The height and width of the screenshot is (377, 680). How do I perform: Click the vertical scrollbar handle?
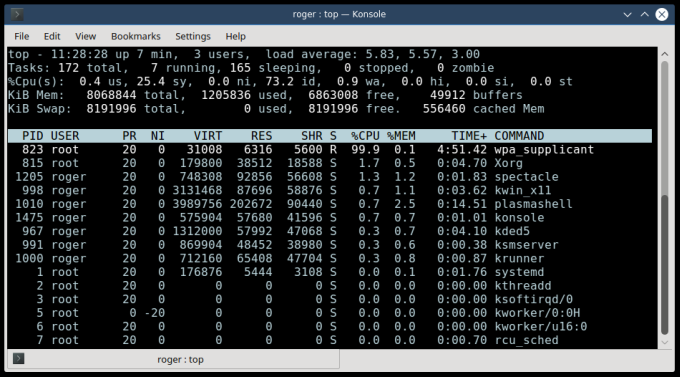coord(664,265)
